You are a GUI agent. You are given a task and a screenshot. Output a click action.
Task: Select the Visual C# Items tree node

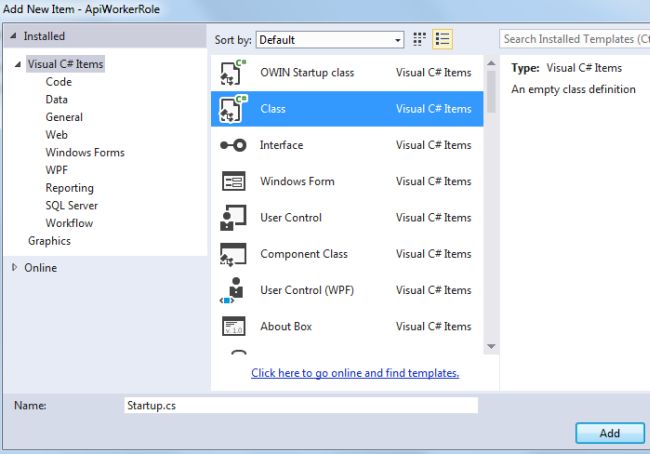(x=65, y=64)
